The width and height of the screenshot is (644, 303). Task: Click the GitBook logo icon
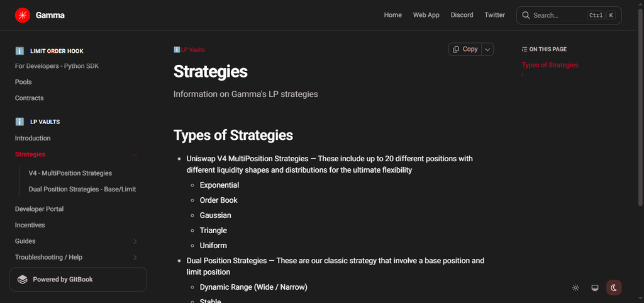coord(23,280)
